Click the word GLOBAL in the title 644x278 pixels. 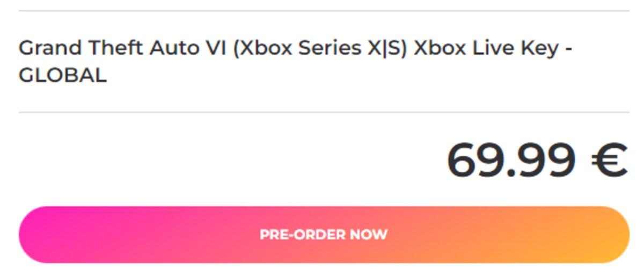click(63, 75)
